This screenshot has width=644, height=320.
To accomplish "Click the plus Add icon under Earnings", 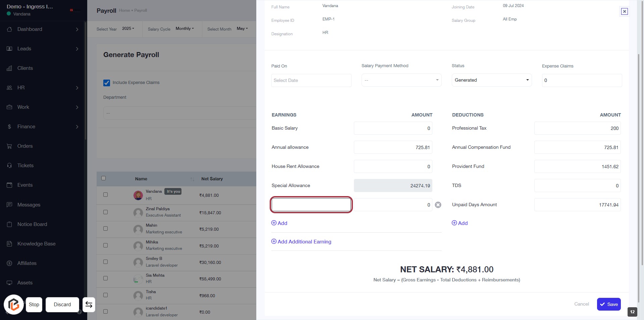I will (274, 223).
